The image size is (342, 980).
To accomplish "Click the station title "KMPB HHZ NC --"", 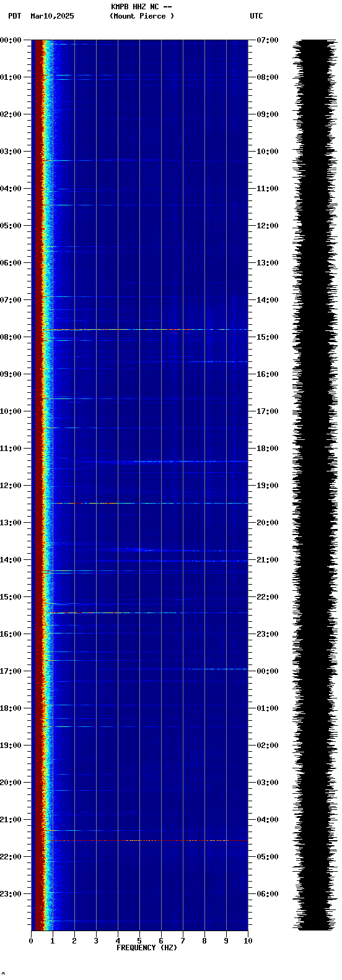I will click(x=141, y=7).
